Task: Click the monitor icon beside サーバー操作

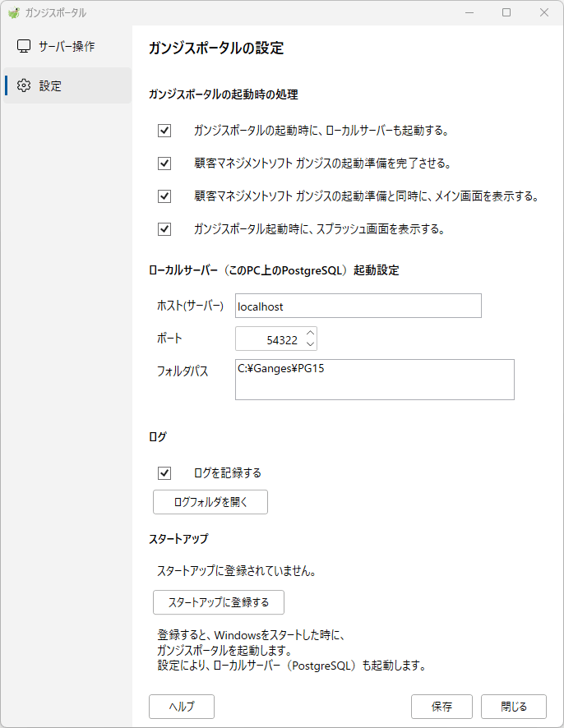Action: pos(24,46)
